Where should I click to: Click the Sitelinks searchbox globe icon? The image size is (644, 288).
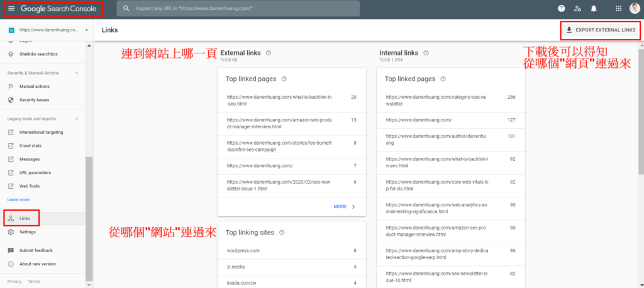click(x=11, y=54)
